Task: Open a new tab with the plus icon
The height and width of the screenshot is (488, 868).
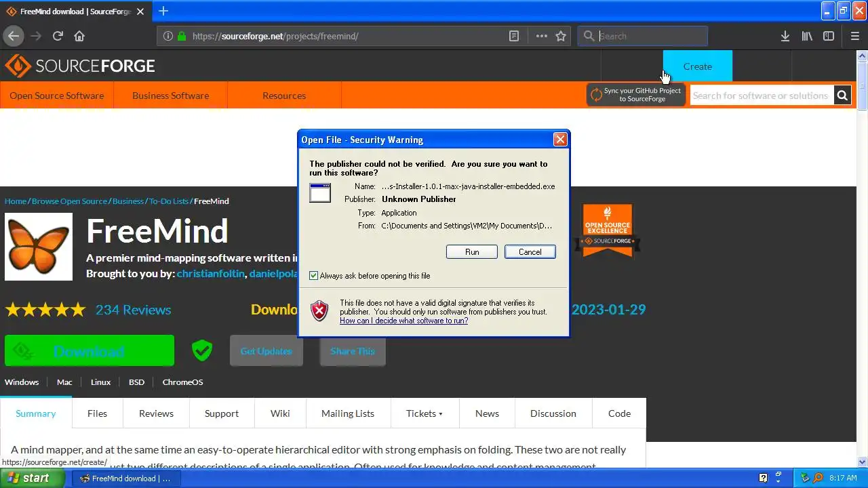Action: 163,11
